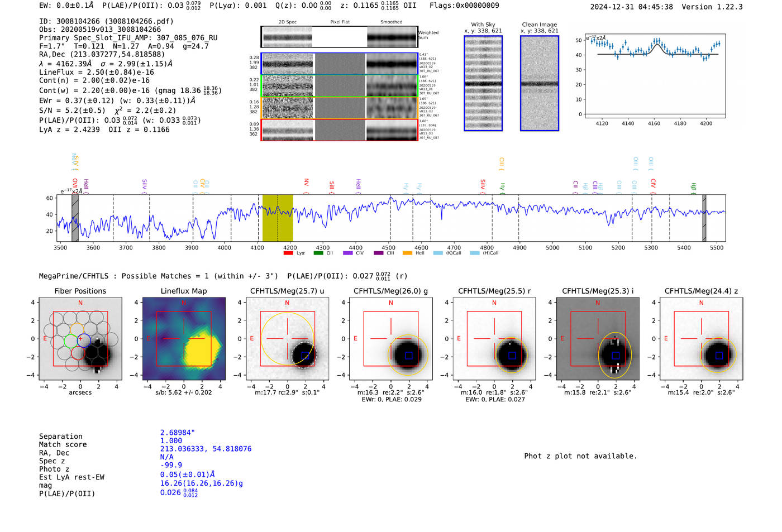This screenshot has height=532, width=782.
Task: Click the CFHTLS r-band cutout image
Action: click(494, 339)
